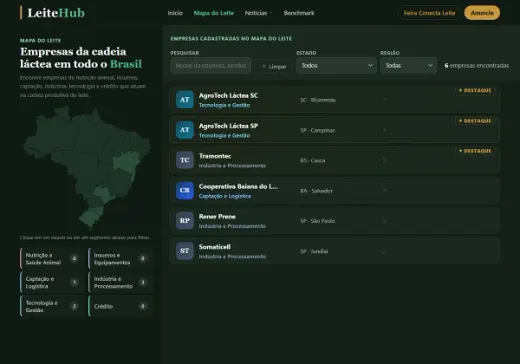Click the SC - Blumenau location
Viewport: 520px width, 364px height.
tap(318, 100)
